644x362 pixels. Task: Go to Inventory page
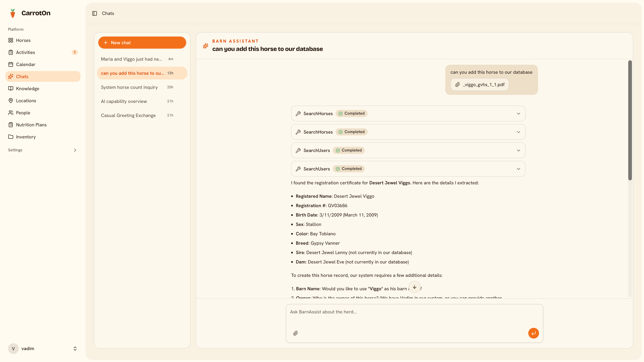click(43, 137)
